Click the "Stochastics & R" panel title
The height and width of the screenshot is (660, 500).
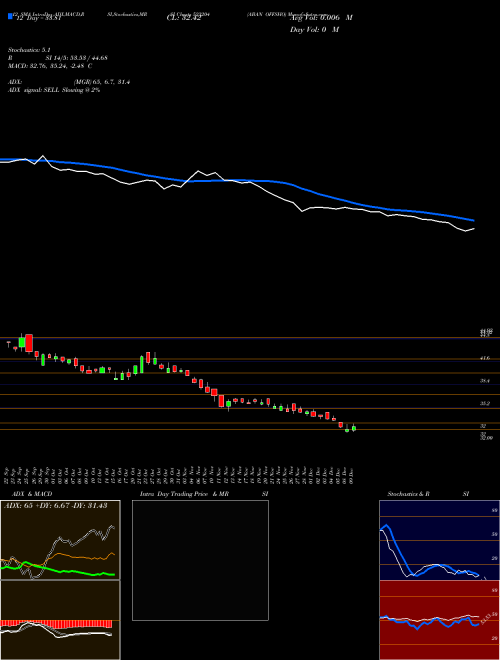[408, 494]
